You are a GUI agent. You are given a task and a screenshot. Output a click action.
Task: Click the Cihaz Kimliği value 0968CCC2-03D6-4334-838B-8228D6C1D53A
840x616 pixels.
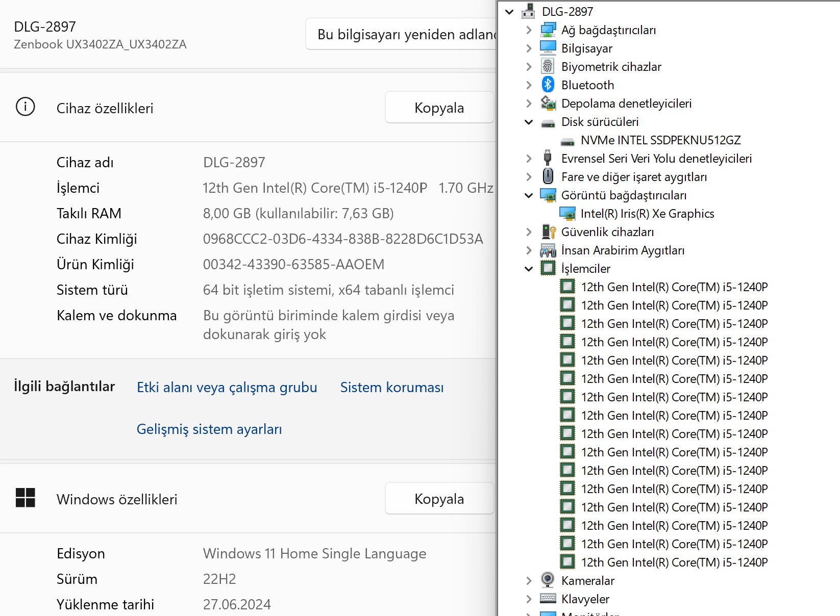[x=343, y=239]
